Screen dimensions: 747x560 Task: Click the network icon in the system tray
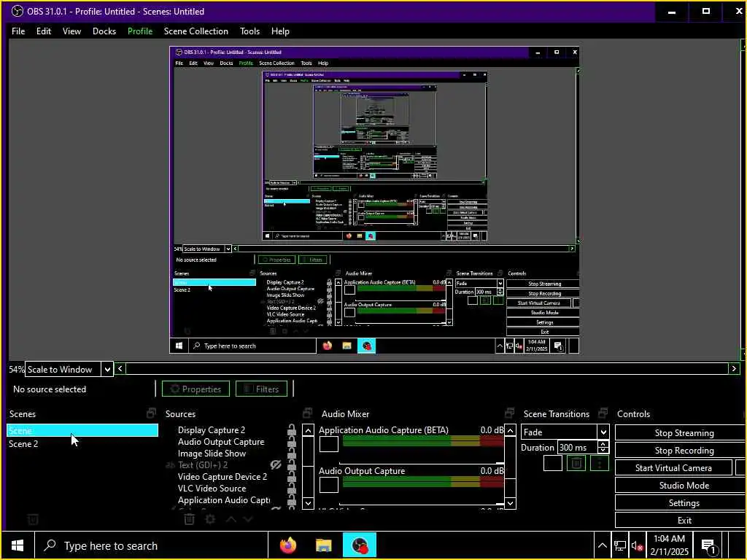[x=620, y=545]
